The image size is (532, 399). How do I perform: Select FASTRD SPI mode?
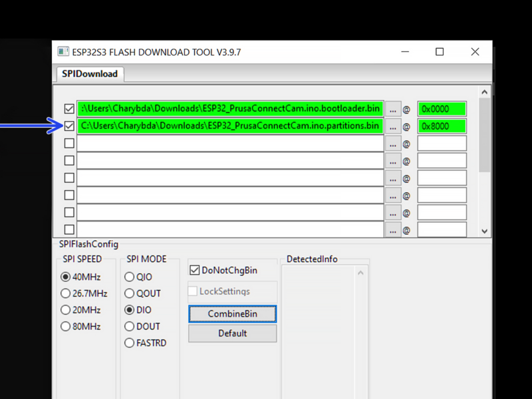pyautogui.click(x=130, y=343)
